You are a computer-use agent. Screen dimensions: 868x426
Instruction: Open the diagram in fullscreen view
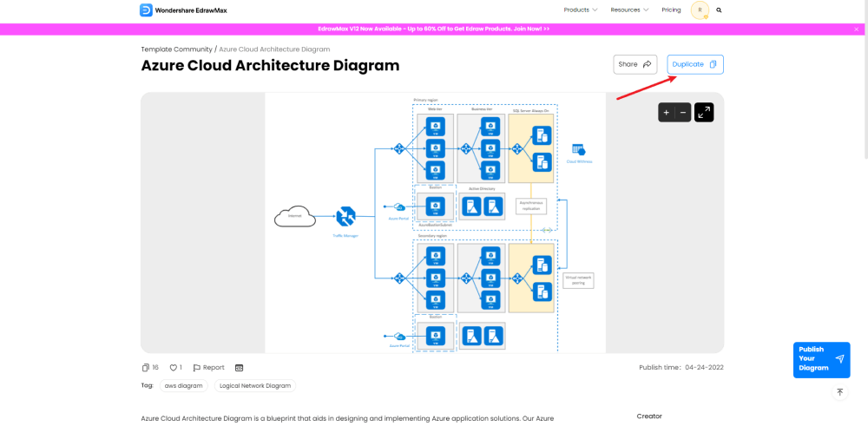click(x=704, y=112)
